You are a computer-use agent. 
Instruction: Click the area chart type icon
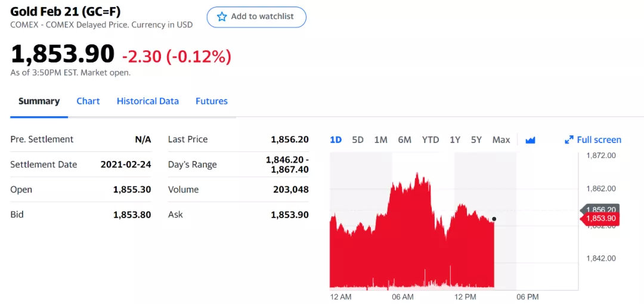[x=530, y=140]
